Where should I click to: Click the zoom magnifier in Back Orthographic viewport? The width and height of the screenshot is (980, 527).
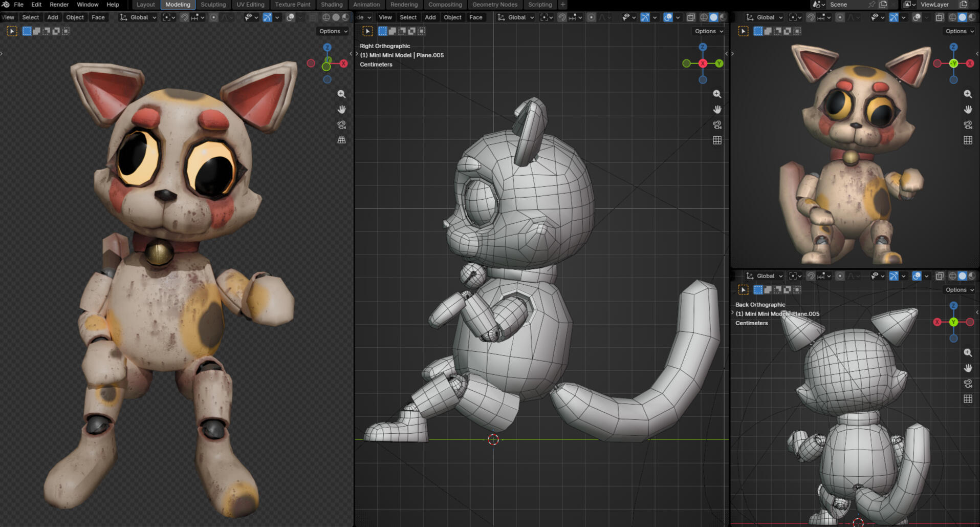point(968,353)
